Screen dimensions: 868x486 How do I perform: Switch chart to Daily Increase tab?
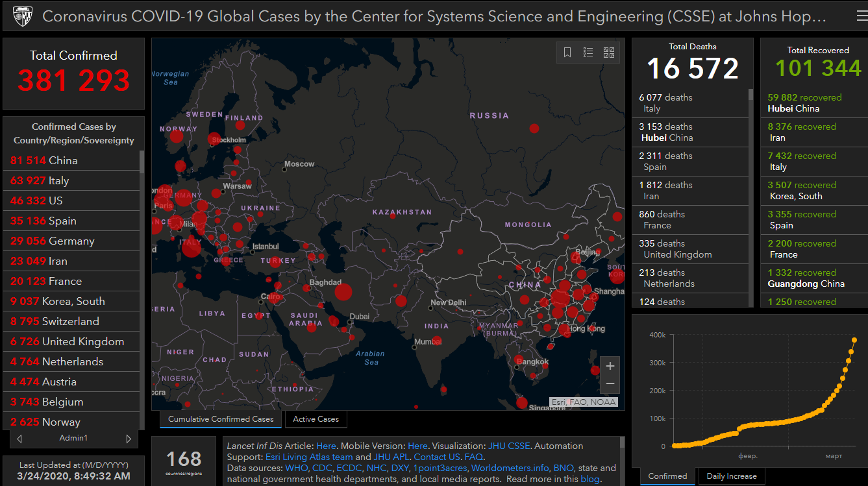(x=731, y=476)
